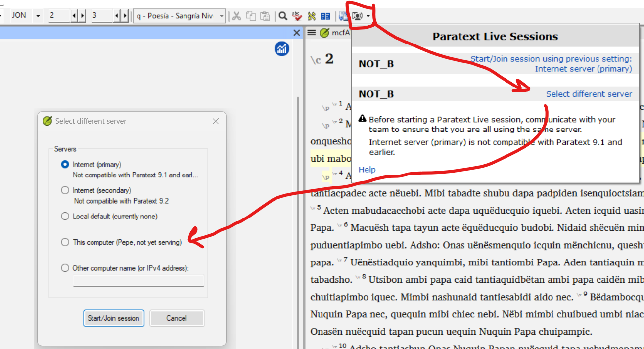Select Other computer name (or IPv4 address)

point(65,268)
